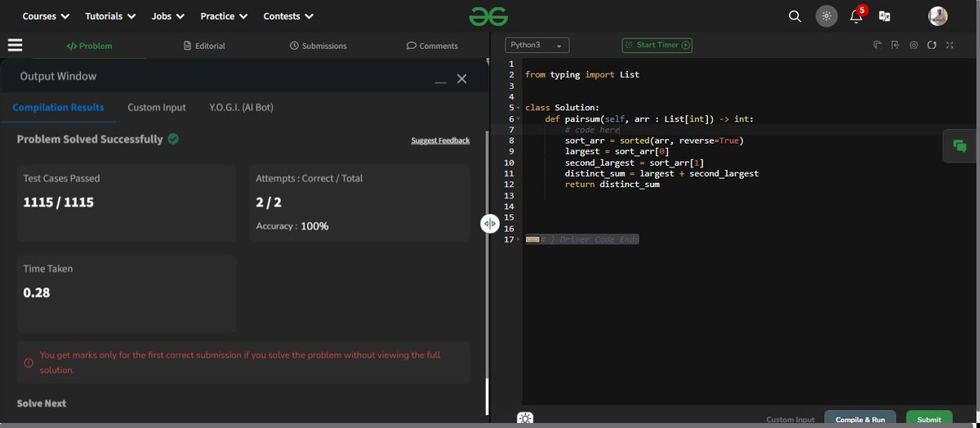Open the language translate icon
The image size is (980, 428).
click(884, 16)
